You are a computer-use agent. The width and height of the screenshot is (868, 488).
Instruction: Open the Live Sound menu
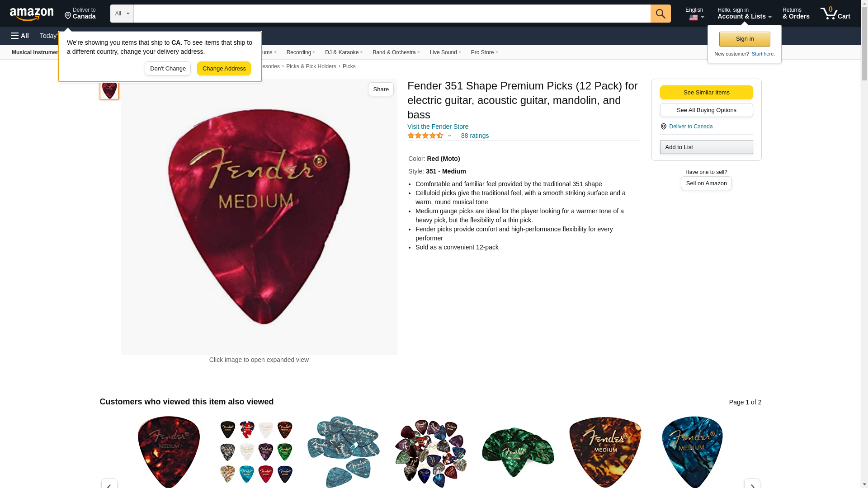coord(445,52)
